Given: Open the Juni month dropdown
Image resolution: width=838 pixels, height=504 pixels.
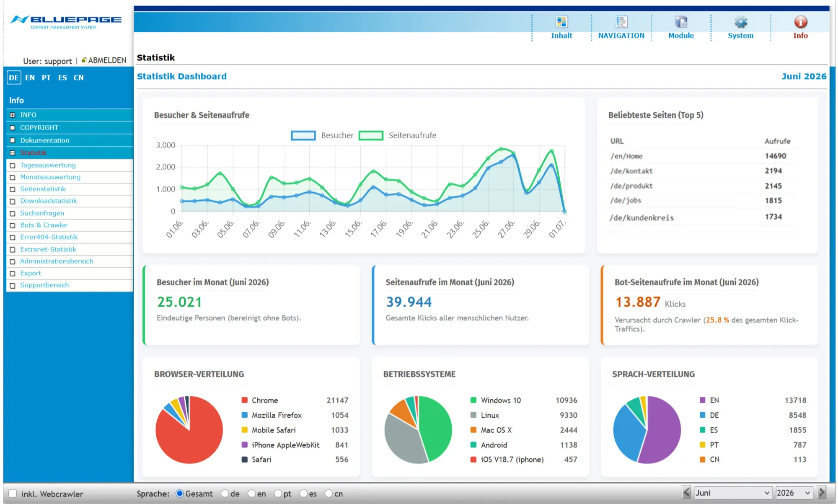Looking at the screenshot, I should (733, 493).
